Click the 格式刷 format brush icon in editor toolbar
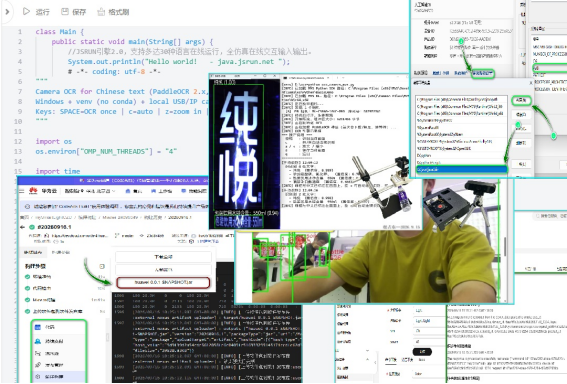Image resolution: width=567 pixels, height=384 pixels. pyautogui.click(x=101, y=12)
